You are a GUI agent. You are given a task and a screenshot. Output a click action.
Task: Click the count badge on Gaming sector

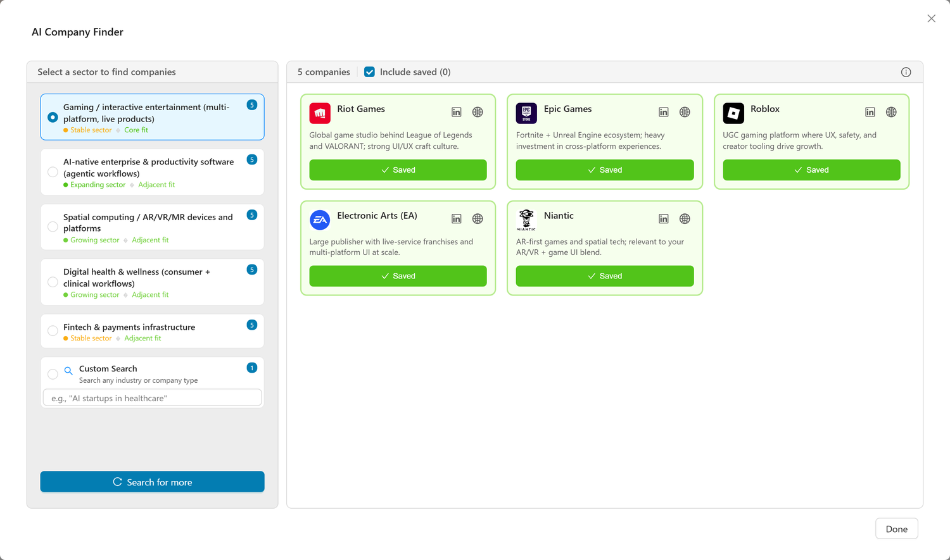(252, 105)
